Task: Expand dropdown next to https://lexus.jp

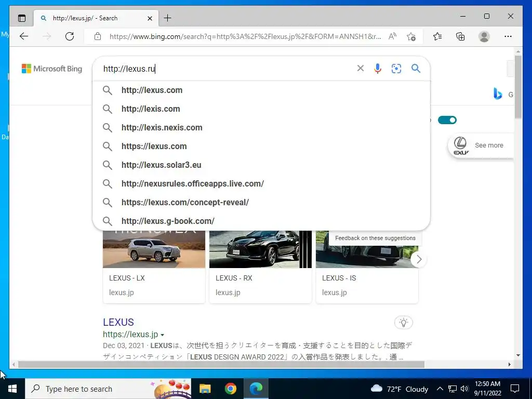Action: tap(163, 335)
